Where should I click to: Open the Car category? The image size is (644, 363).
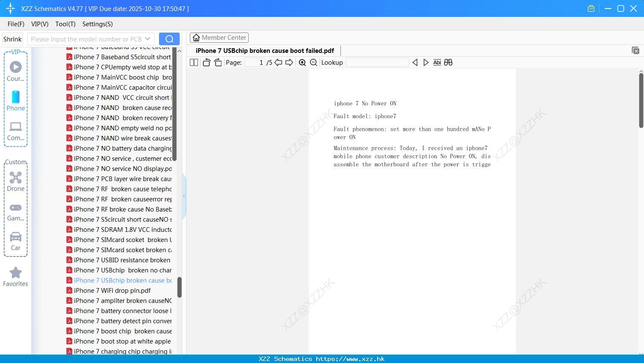pos(16,241)
